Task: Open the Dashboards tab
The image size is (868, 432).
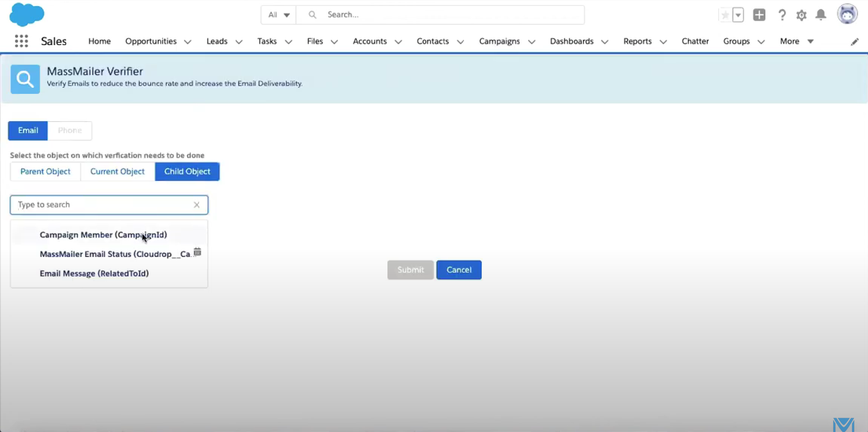Action: click(572, 41)
